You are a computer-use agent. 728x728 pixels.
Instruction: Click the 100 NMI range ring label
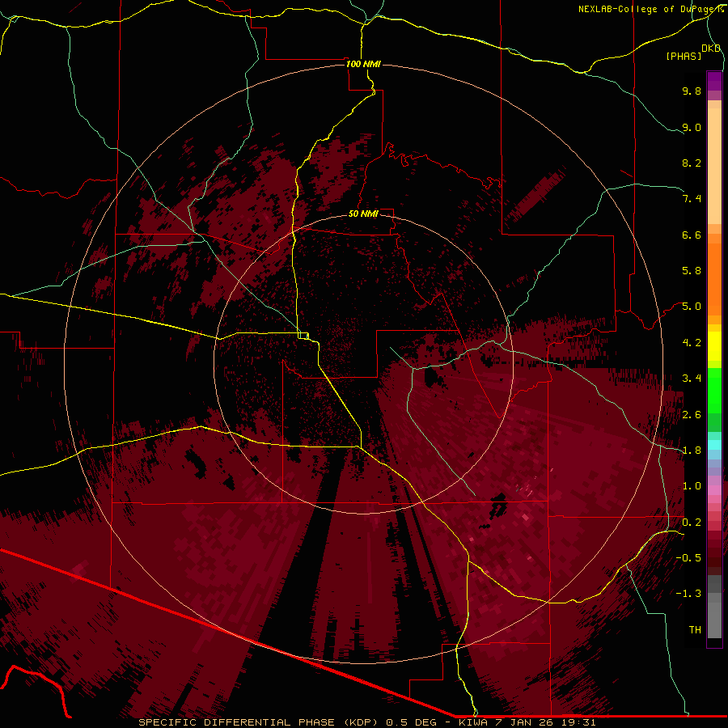[363, 64]
